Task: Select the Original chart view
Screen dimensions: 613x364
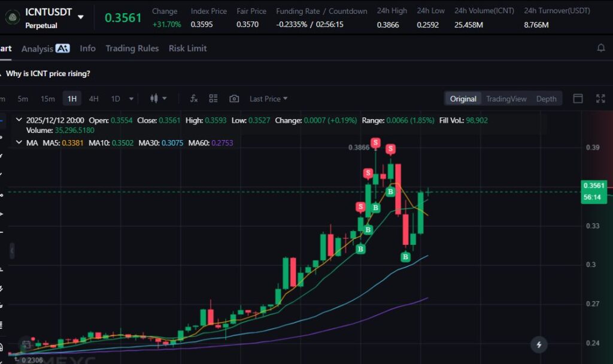Action: 463,99
